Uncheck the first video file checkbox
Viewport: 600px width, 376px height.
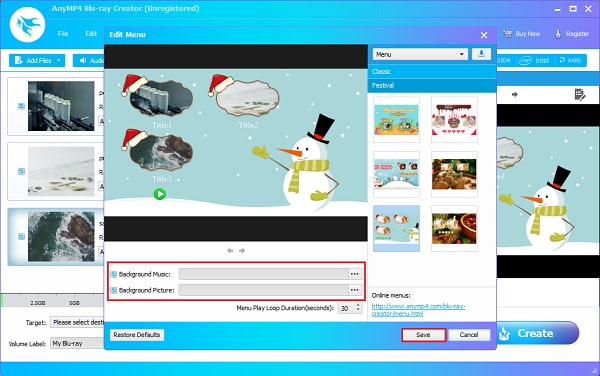(21, 106)
